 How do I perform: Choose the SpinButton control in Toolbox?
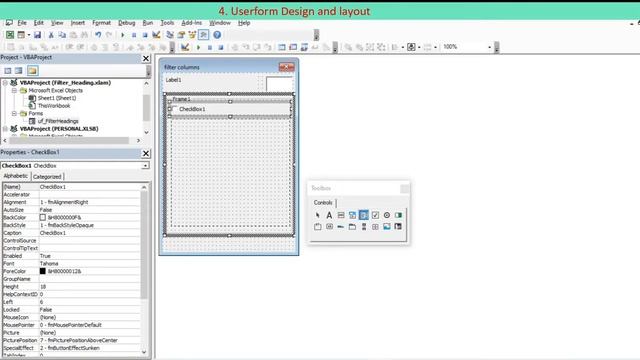(376, 227)
